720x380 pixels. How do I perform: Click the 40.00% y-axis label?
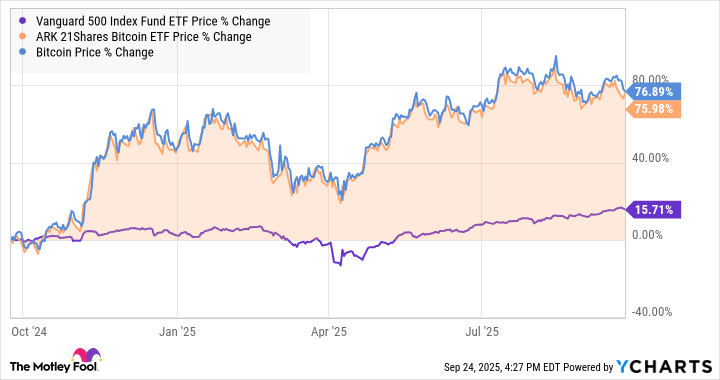[651, 158]
